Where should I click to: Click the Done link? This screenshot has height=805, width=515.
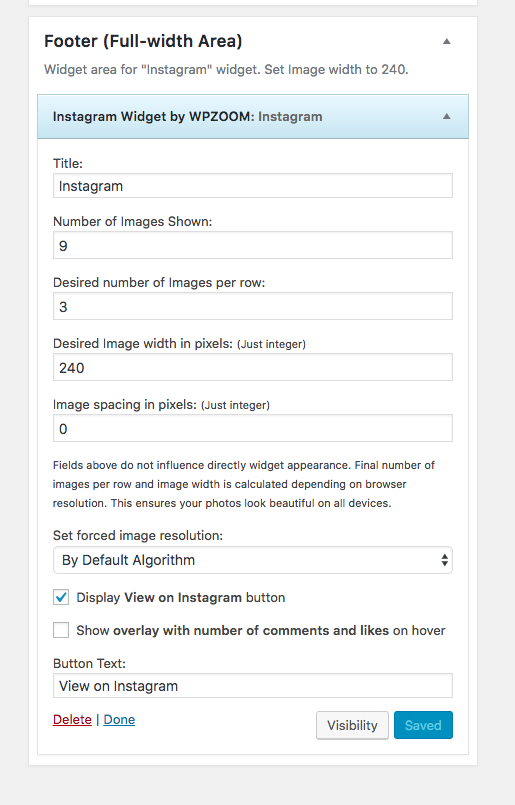pyautogui.click(x=119, y=720)
